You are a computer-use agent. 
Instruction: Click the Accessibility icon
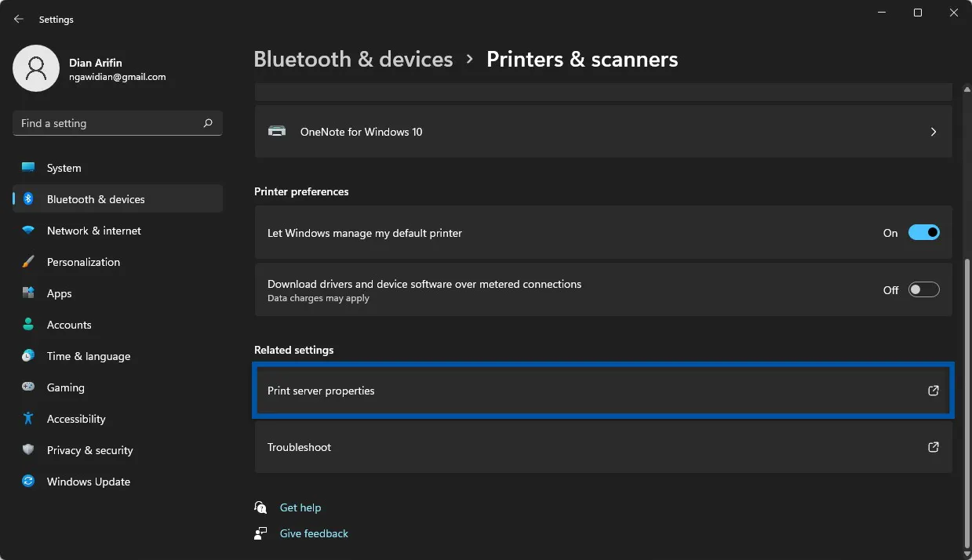[x=30, y=419]
